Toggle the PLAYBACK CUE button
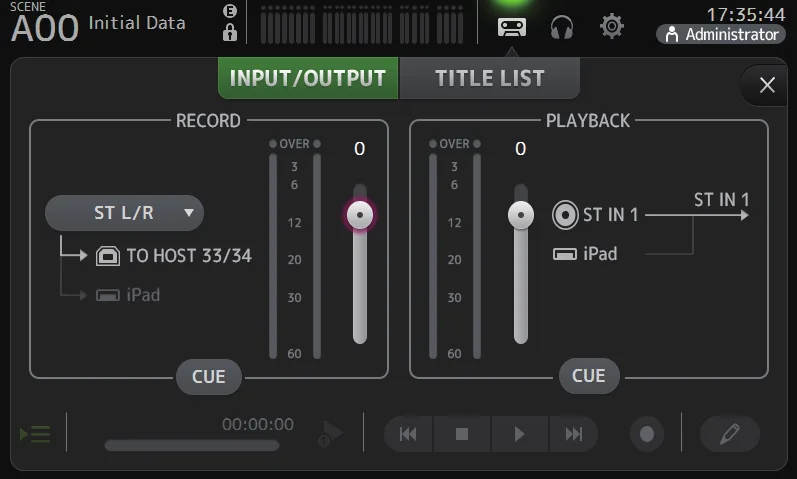 [589, 376]
